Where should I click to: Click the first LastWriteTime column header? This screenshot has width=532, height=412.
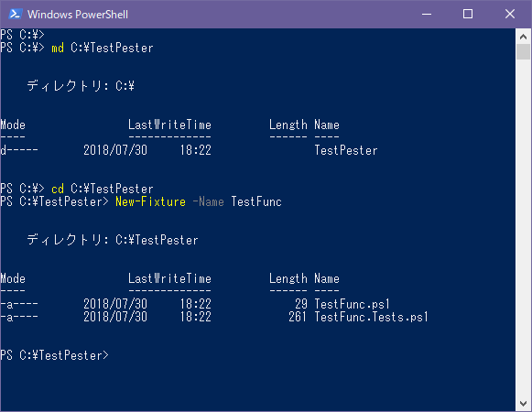(x=169, y=125)
